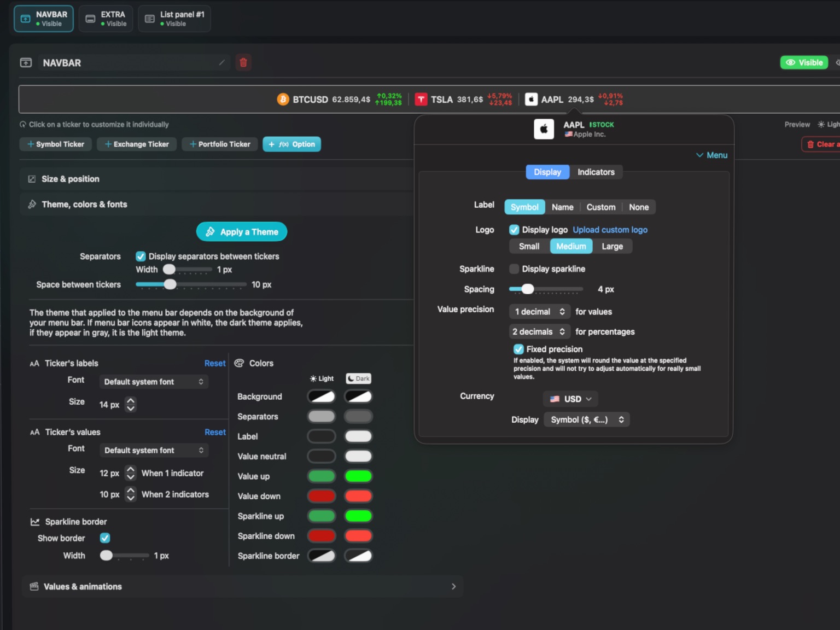Reset Ticker's values font settings
The width and height of the screenshot is (840, 630).
click(x=215, y=432)
